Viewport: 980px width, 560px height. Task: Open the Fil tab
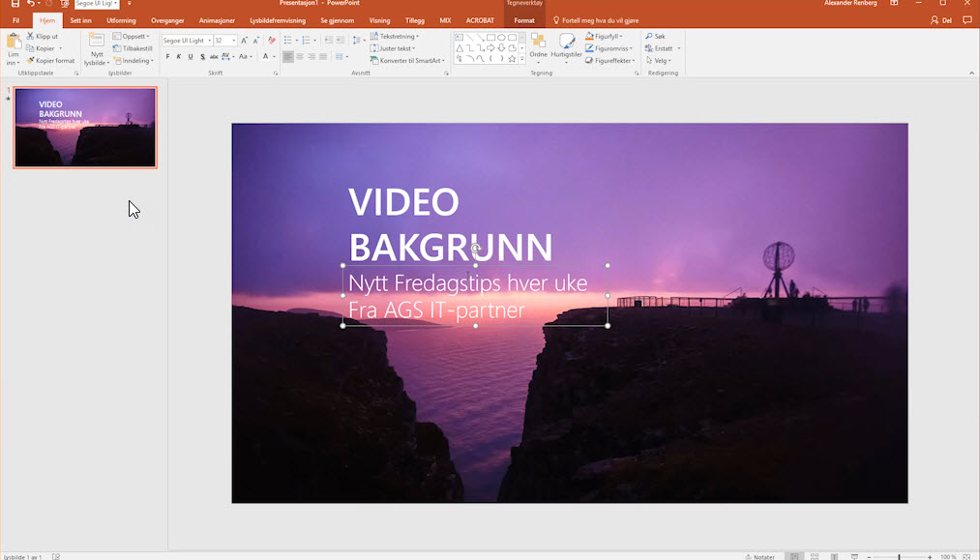[16, 20]
